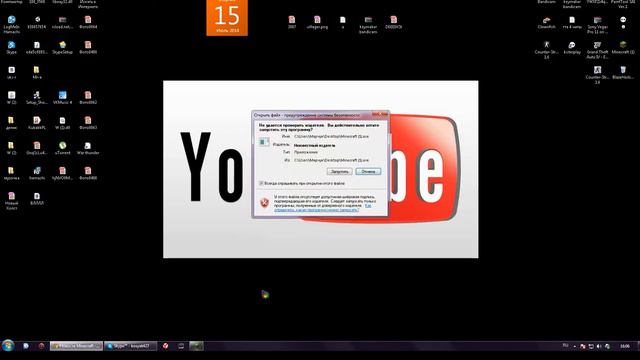Image resolution: width=640 pixels, height=360 pixels.
Task: Select the Новый Холст desktop file icon
Action: 11,201
